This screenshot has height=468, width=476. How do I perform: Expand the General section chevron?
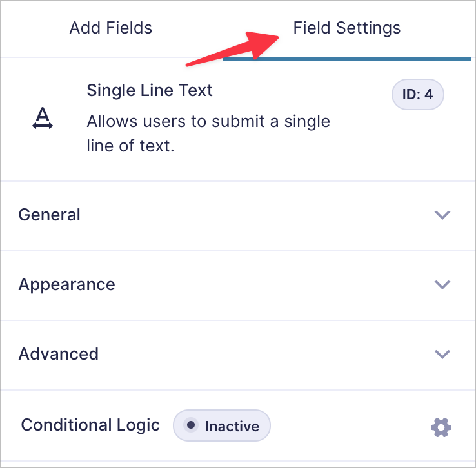[442, 215]
